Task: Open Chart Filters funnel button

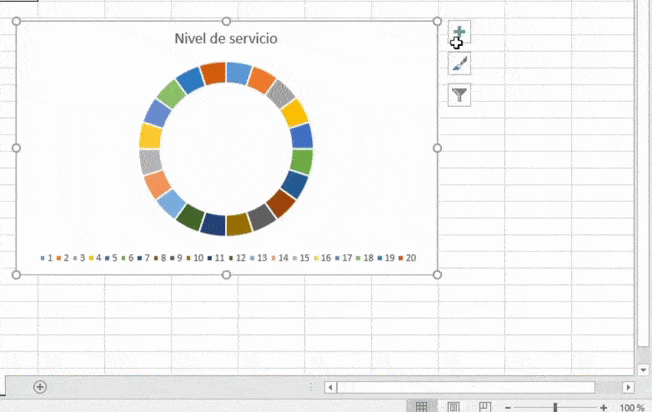Action: pyautogui.click(x=459, y=95)
